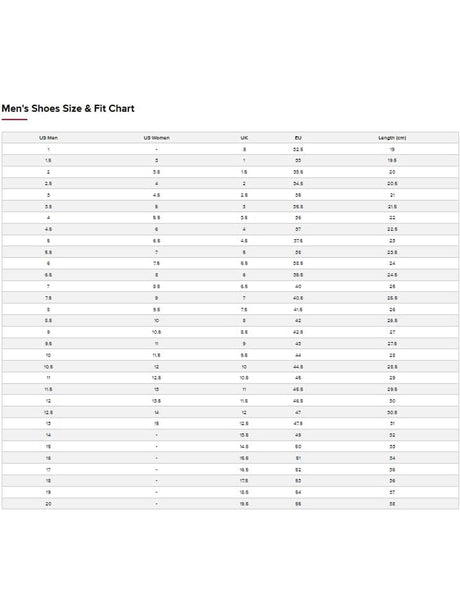Select the 12 cell in US Women column
460x614 pixels.
tap(157, 367)
